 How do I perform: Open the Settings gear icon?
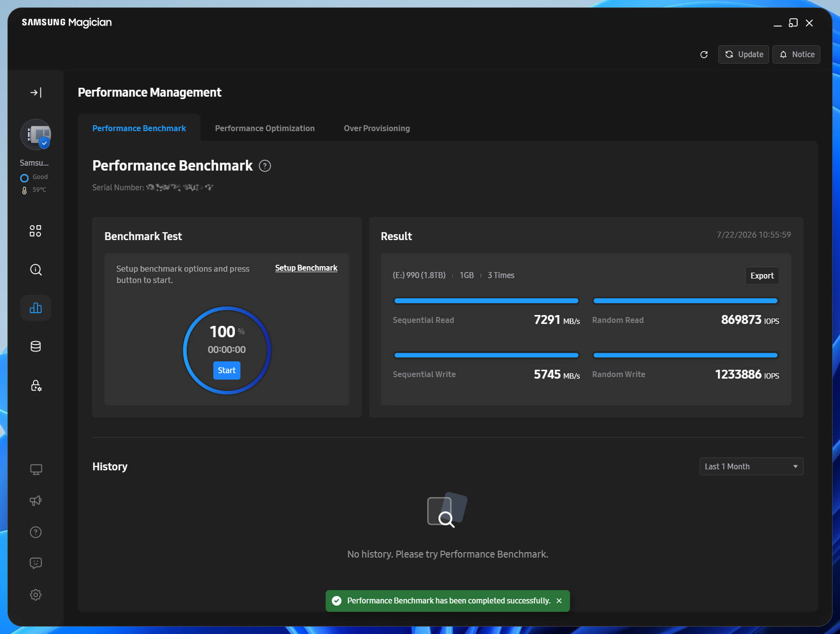pos(35,595)
